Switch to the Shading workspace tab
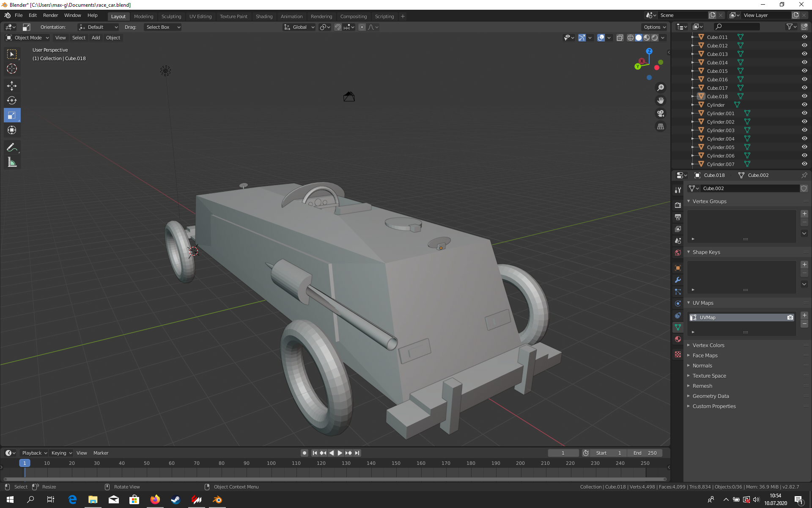The width and height of the screenshot is (812, 508). pos(264,17)
